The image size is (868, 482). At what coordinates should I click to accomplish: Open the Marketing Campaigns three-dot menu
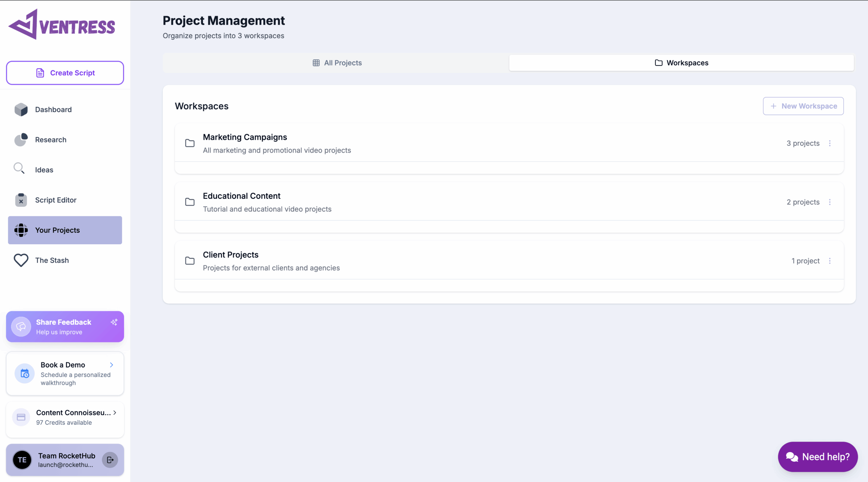(x=830, y=143)
